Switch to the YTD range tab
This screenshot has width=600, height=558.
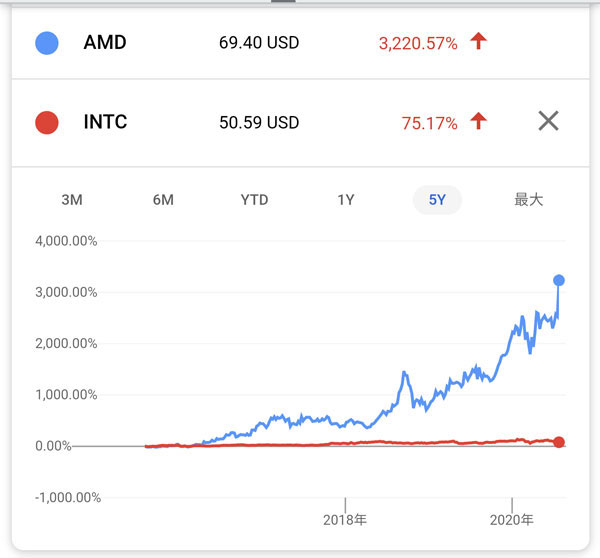(254, 200)
